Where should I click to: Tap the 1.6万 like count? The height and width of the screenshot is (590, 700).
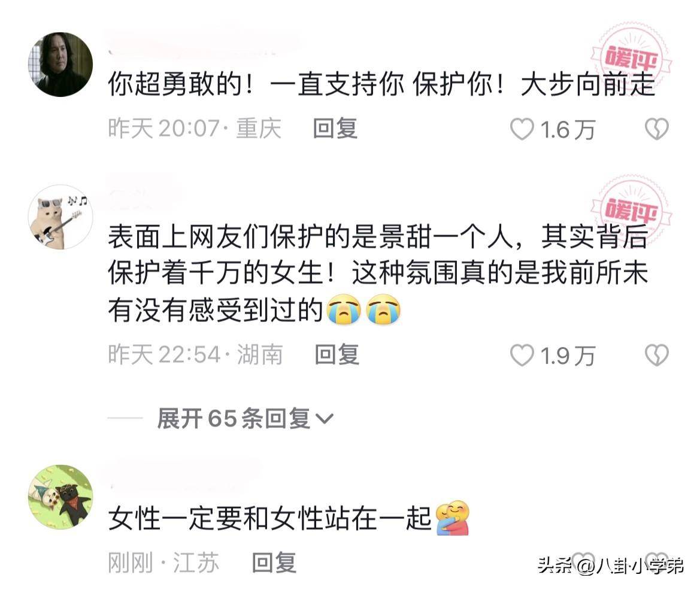[568, 130]
